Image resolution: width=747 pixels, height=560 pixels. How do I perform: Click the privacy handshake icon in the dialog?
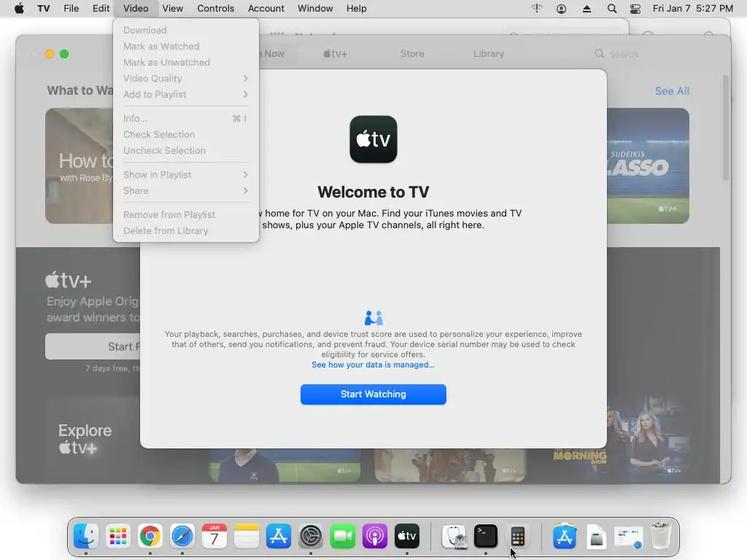pyautogui.click(x=373, y=318)
